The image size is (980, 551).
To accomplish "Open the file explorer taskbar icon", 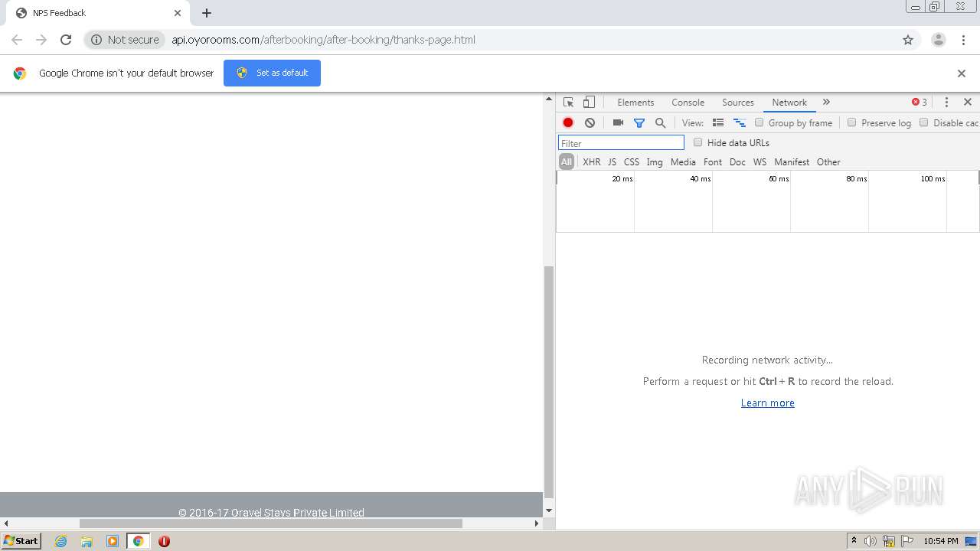I will [87, 541].
